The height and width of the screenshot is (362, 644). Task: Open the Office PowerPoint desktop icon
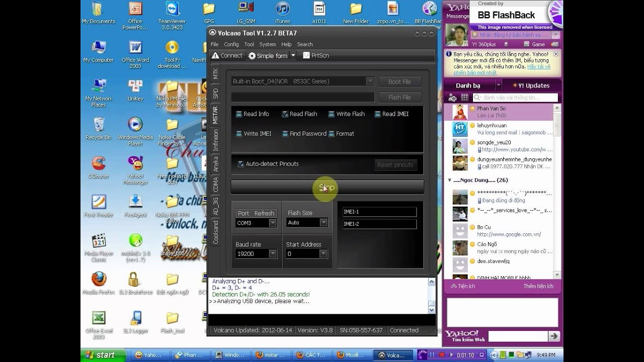(x=135, y=16)
